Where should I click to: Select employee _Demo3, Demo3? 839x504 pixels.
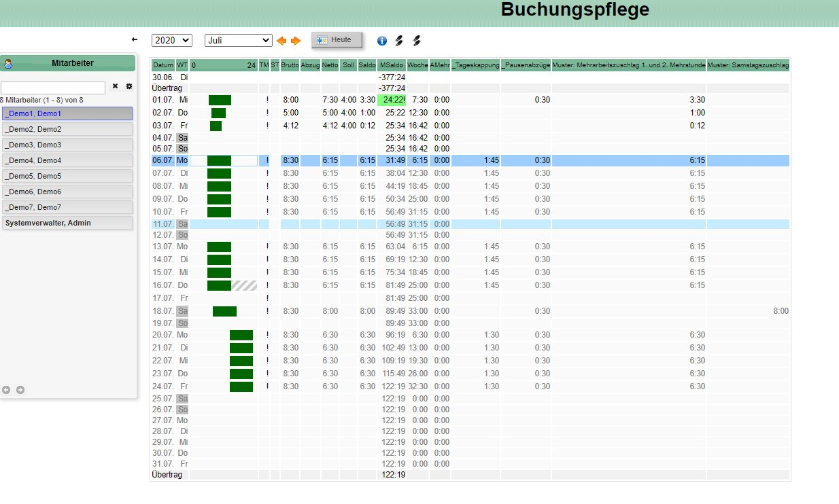pos(67,145)
